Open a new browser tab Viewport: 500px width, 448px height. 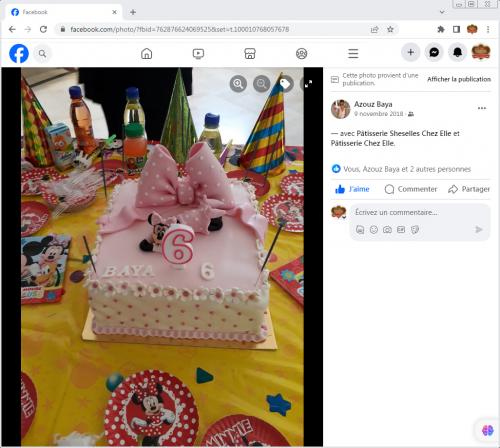[x=133, y=12]
